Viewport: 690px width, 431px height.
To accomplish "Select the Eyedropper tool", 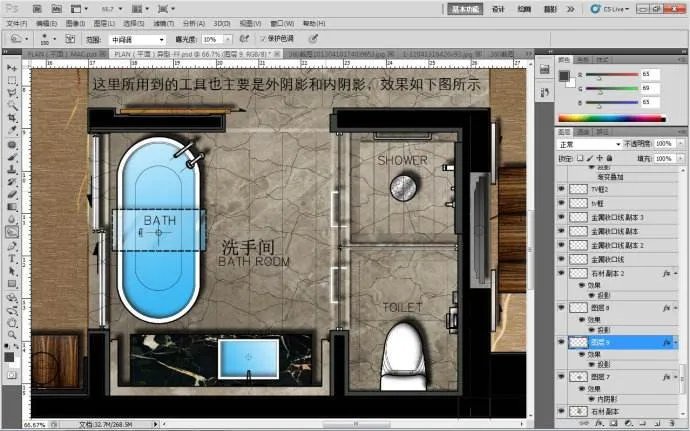I will point(11,130).
